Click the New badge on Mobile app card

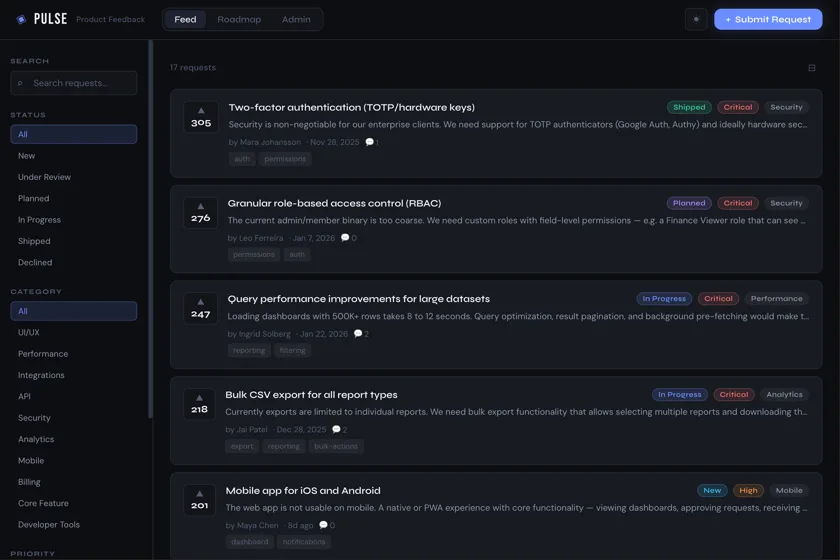(x=712, y=490)
